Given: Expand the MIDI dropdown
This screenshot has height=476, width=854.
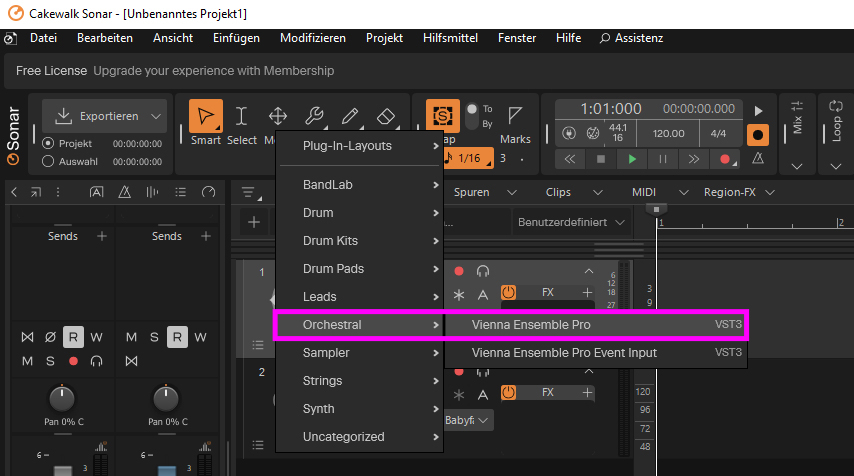Looking at the screenshot, I should (684, 192).
